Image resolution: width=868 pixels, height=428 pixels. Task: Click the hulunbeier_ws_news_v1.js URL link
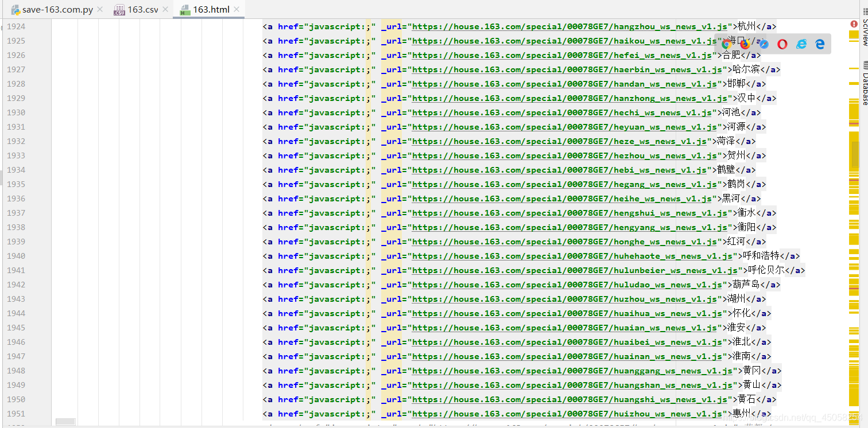click(575, 270)
